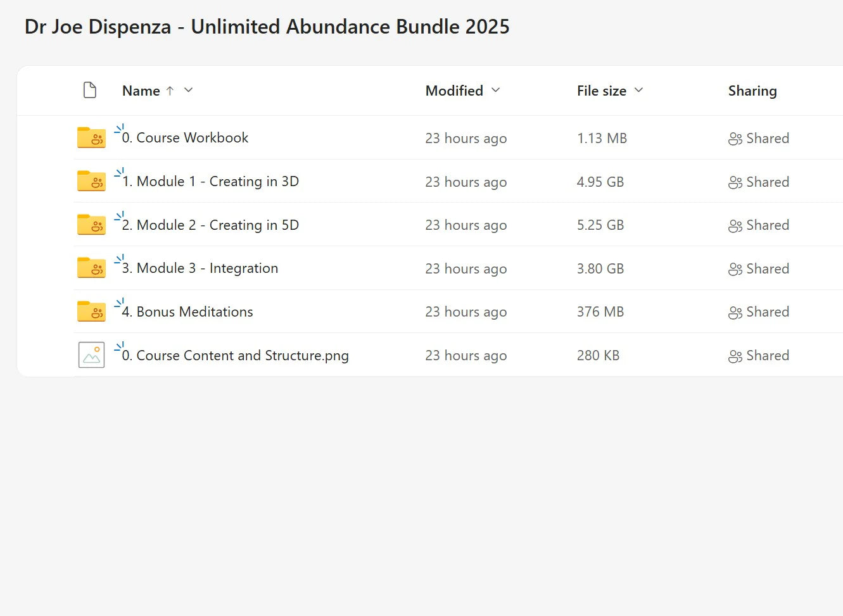Viewport: 843px width, 616px height.
Task: Click the "4. Bonus Meditations" folder icon
Action: coord(91,311)
